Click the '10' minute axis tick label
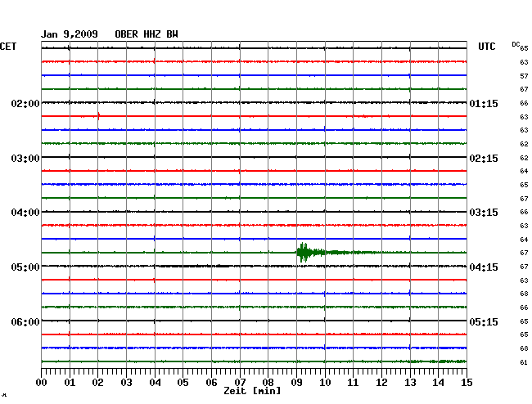The image size is (532, 404). 325,382
